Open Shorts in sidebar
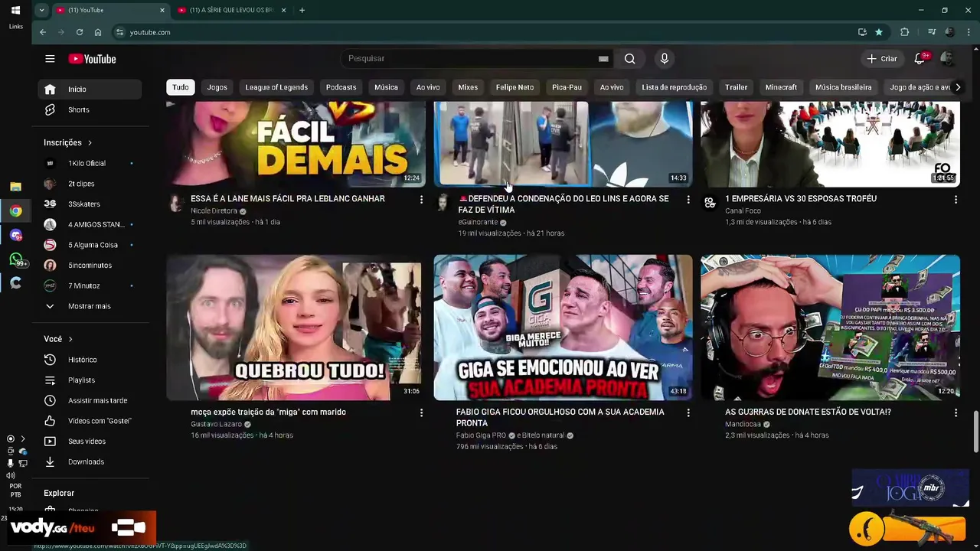The width and height of the screenshot is (980, 551). tap(90, 109)
